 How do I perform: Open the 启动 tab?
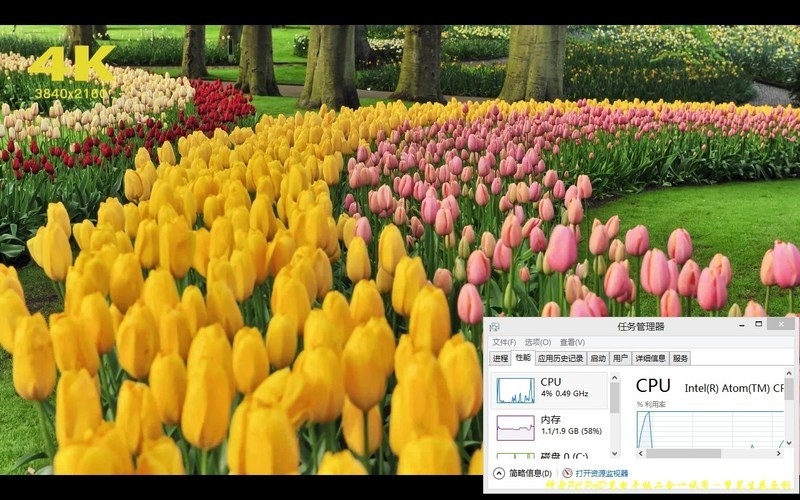coord(597,358)
